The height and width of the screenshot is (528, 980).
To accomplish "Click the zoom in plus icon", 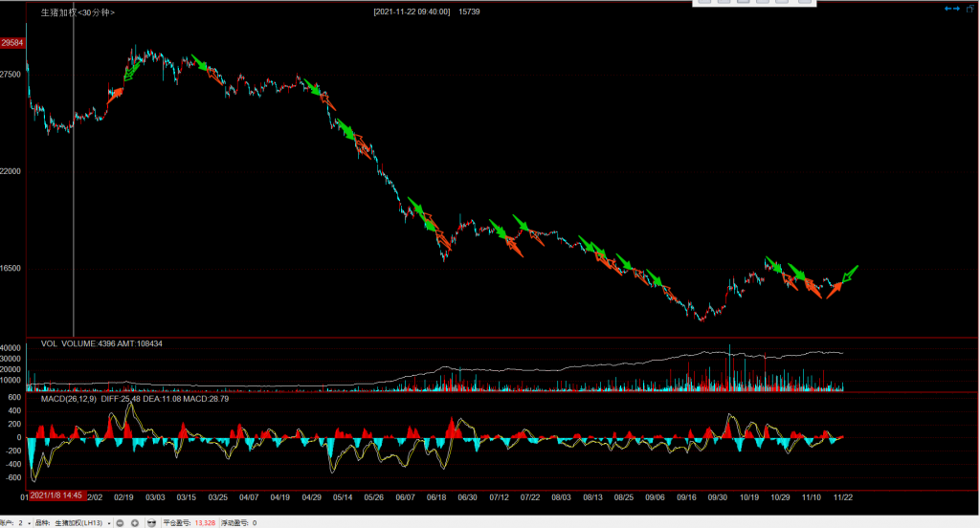I will tap(135, 523).
